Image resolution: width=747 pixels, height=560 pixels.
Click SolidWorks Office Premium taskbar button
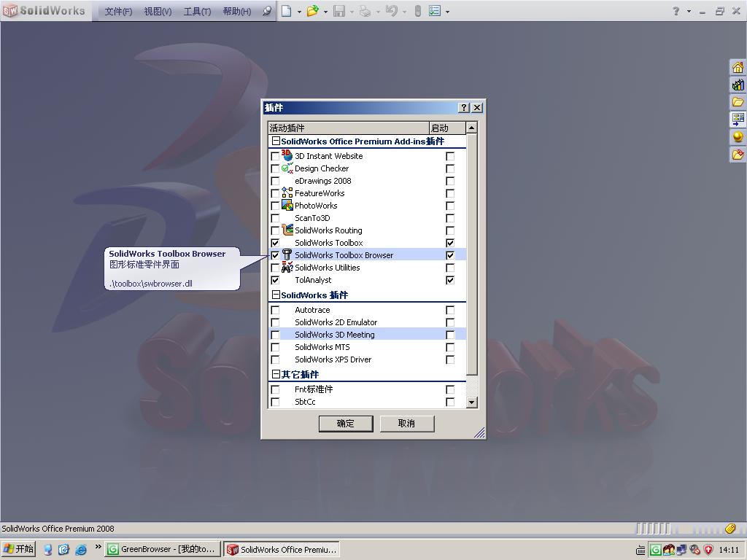click(282, 549)
